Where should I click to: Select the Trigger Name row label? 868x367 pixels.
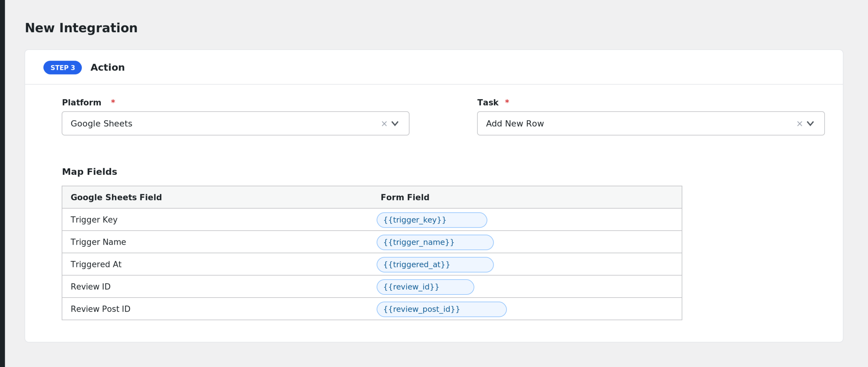coord(98,242)
